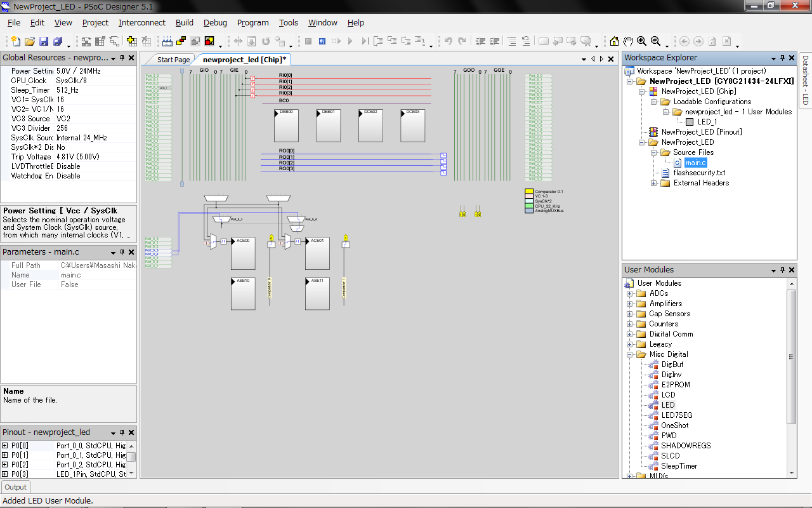The image size is (812, 508).
Task: Select the LED user module
Action: coord(668,405)
